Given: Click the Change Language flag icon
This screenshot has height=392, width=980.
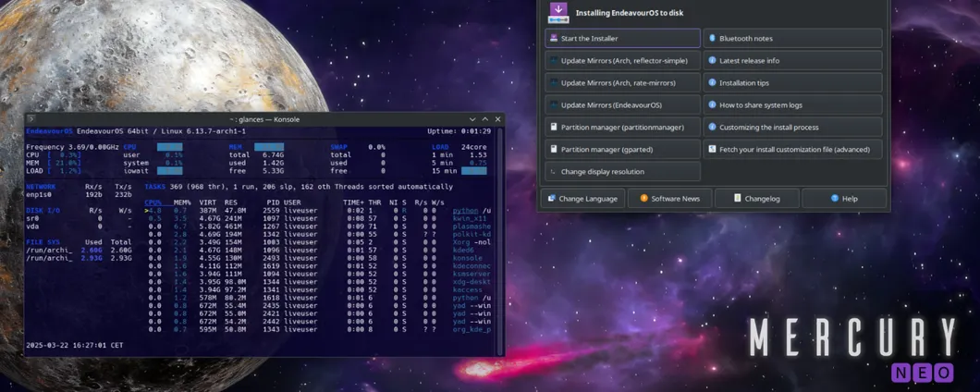Looking at the screenshot, I should click(x=551, y=198).
